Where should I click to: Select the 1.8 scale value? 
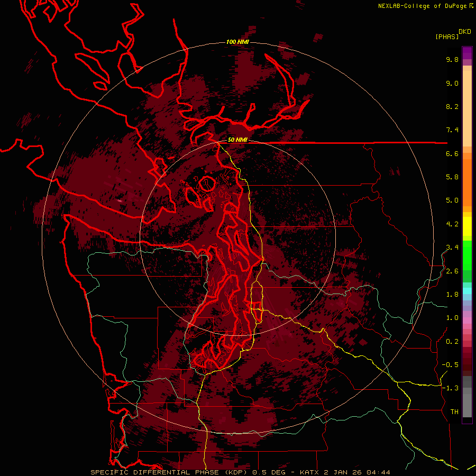click(x=452, y=295)
